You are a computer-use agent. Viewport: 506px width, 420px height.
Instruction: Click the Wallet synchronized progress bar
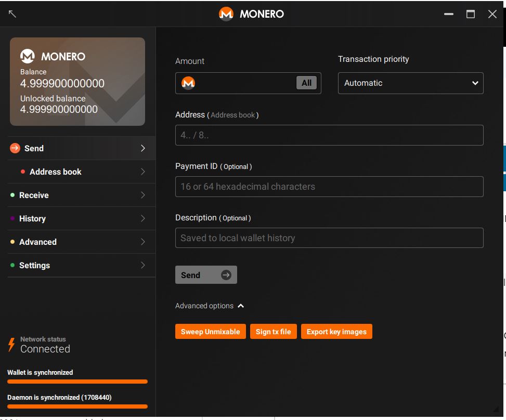tap(77, 382)
